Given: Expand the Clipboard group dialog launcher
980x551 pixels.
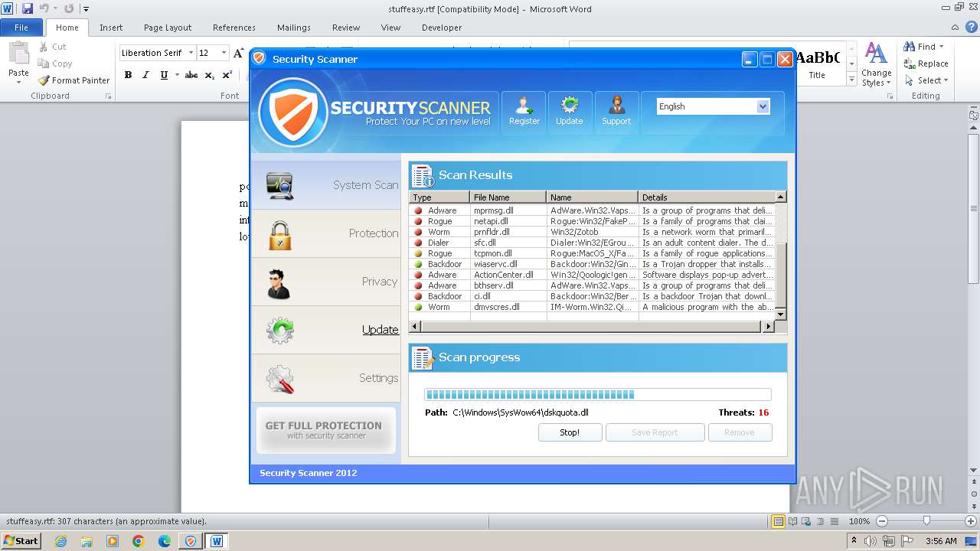Looking at the screenshot, I should (x=108, y=96).
